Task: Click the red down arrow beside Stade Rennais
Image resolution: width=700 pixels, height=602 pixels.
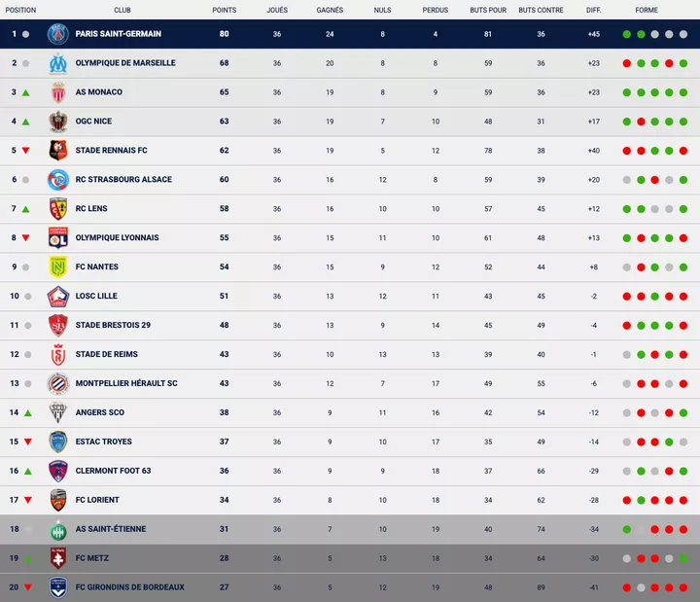Action: (x=26, y=151)
